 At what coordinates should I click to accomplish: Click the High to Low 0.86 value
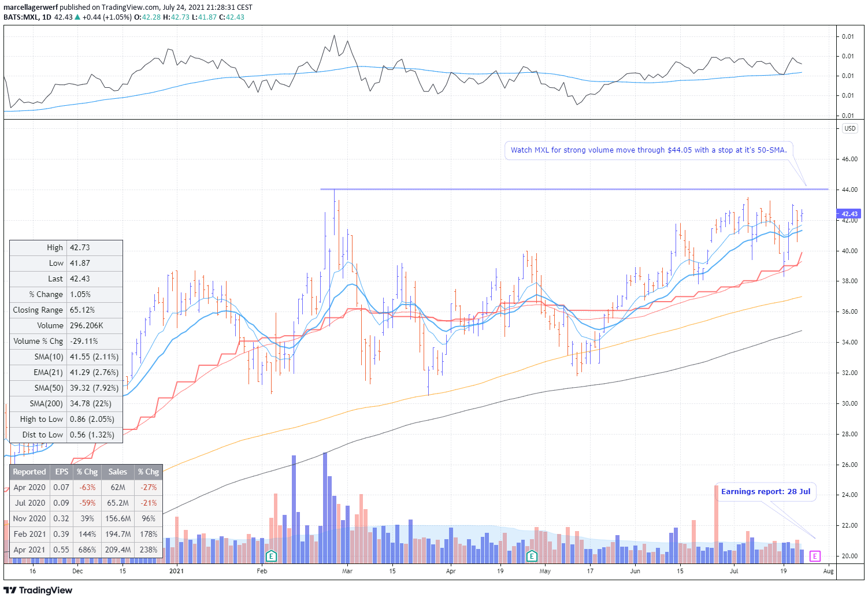92,419
